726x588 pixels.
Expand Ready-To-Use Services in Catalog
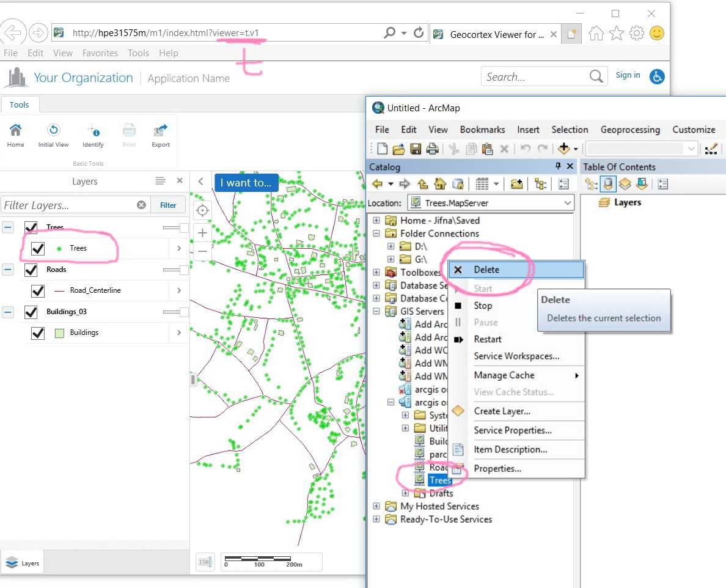click(376, 519)
